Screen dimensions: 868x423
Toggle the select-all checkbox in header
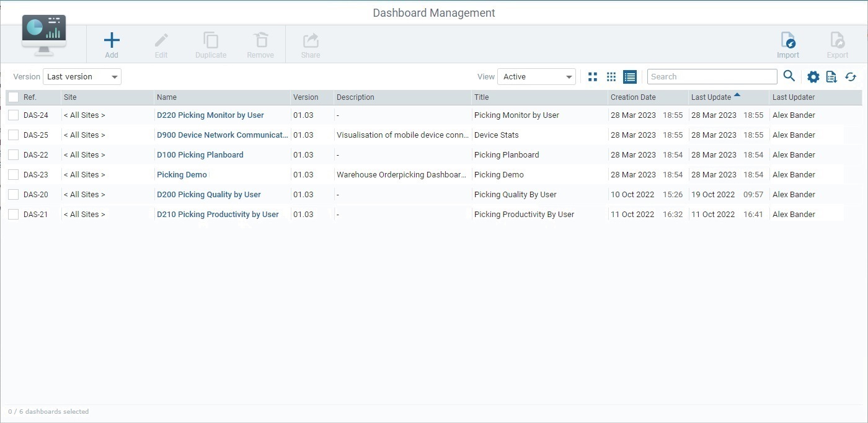[x=13, y=97]
